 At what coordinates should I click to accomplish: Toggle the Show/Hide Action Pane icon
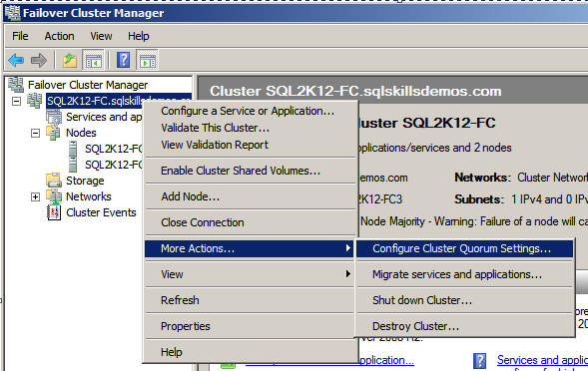(x=148, y=60)
